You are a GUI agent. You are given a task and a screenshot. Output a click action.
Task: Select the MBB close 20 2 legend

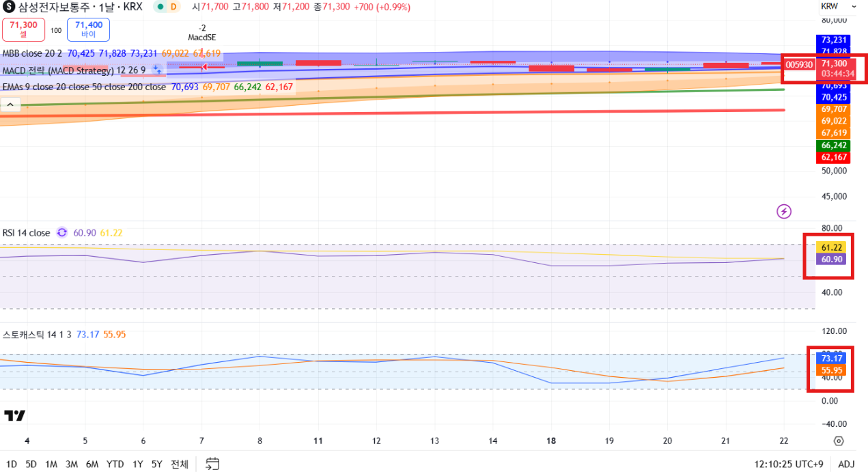(33, 53)
